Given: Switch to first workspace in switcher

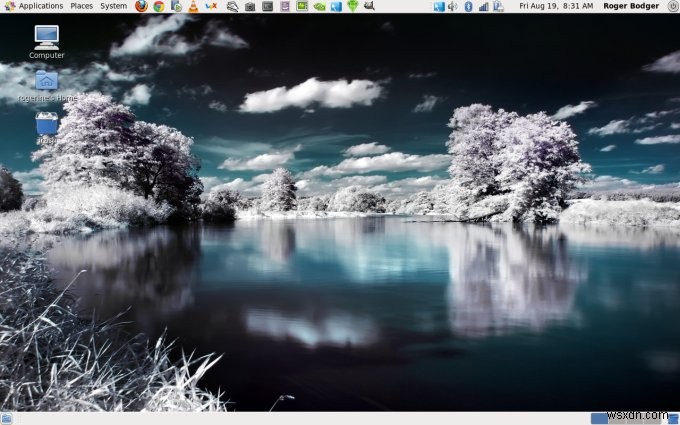Looking at the screenshot, I should coord(600,418).
